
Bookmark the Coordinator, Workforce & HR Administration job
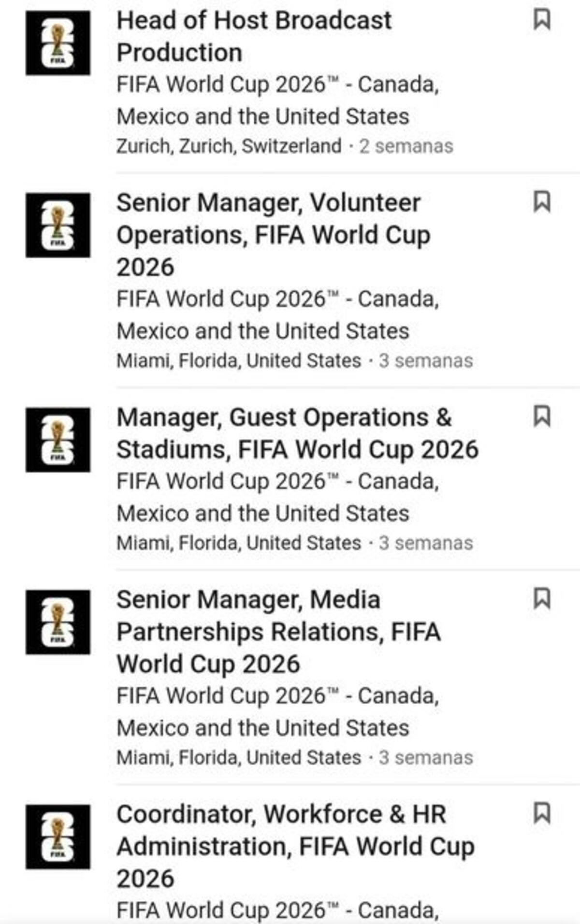[542, 813]
